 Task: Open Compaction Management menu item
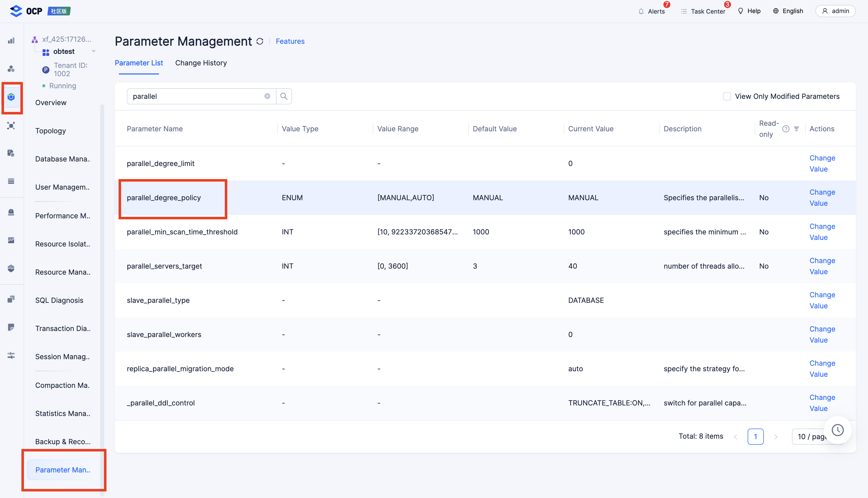point(63,385)
